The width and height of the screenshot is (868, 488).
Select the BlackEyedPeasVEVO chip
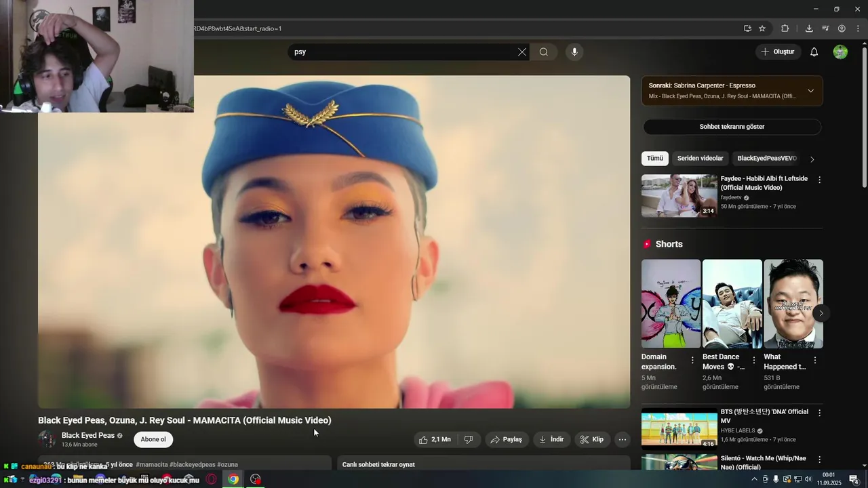766,159
